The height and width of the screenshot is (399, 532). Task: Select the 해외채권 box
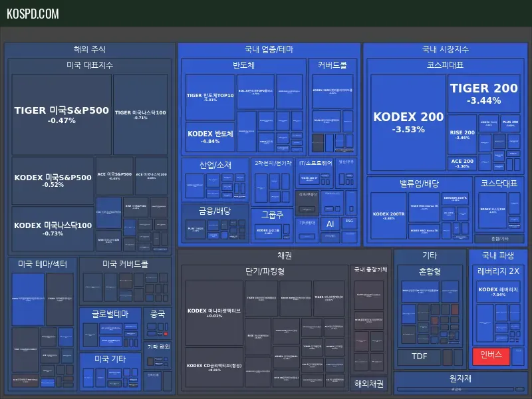369,384
